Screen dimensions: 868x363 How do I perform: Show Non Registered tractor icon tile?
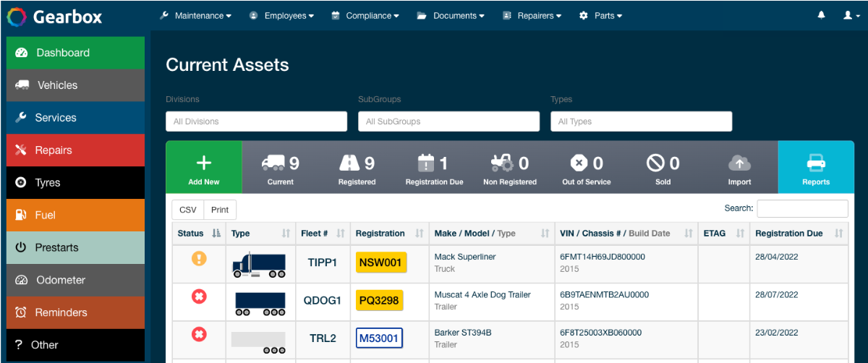tap(510, 167)
